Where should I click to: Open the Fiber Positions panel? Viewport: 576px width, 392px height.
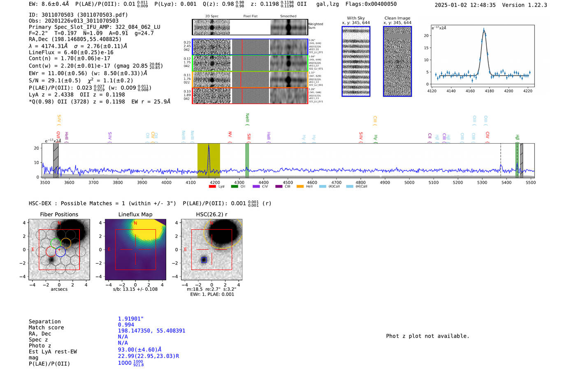59,249
